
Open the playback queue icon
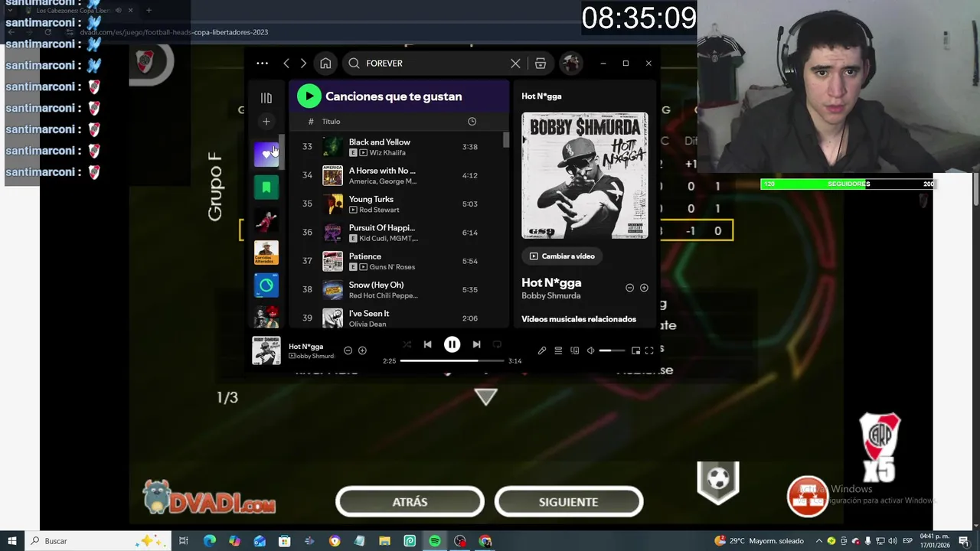click(558, 350)
